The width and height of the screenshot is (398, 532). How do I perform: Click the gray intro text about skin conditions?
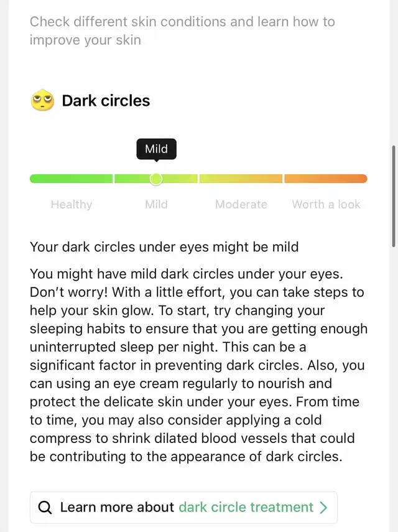click(182, 30)
